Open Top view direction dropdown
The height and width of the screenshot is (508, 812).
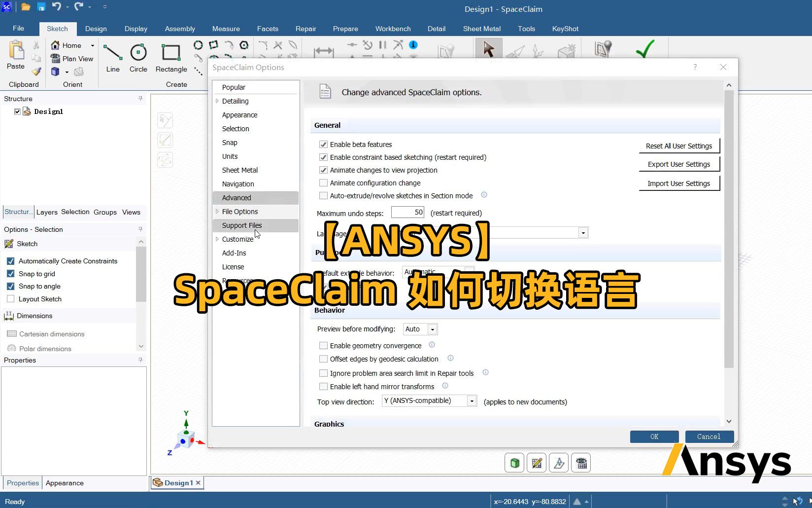[x=472, y=401]
